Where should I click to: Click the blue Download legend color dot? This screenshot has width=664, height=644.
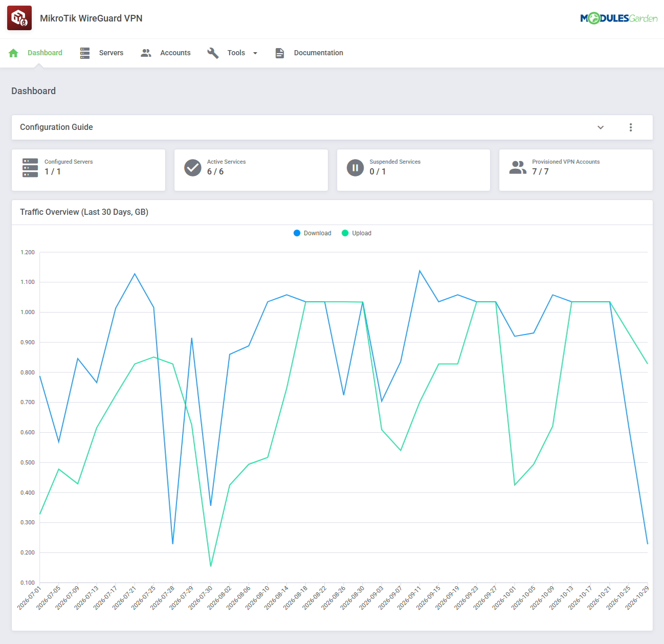point(297,233)
